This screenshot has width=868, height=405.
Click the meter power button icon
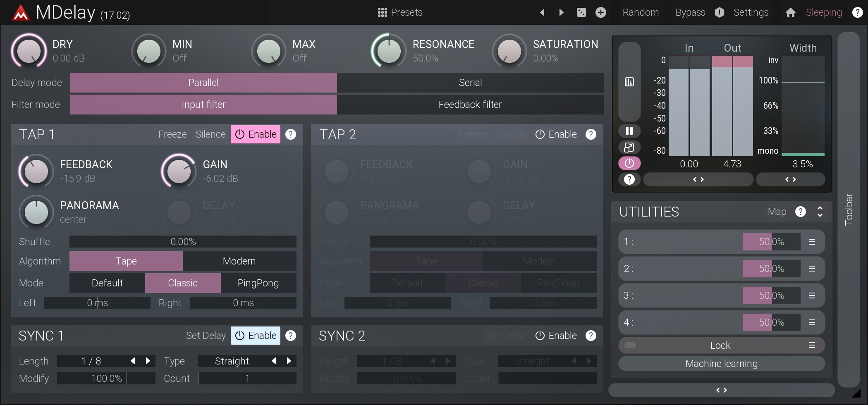(x=629, y=163)
